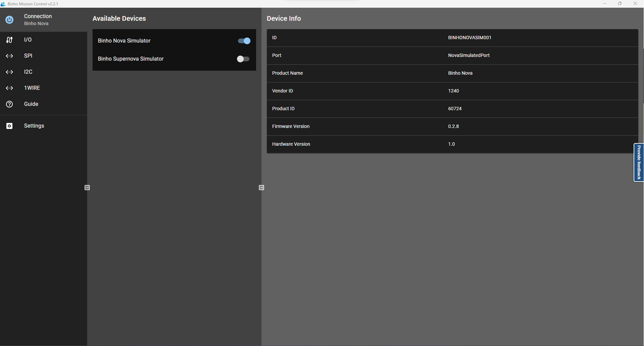Open the I/O page
Screen dimensions: 644x346
coord(44,40)
